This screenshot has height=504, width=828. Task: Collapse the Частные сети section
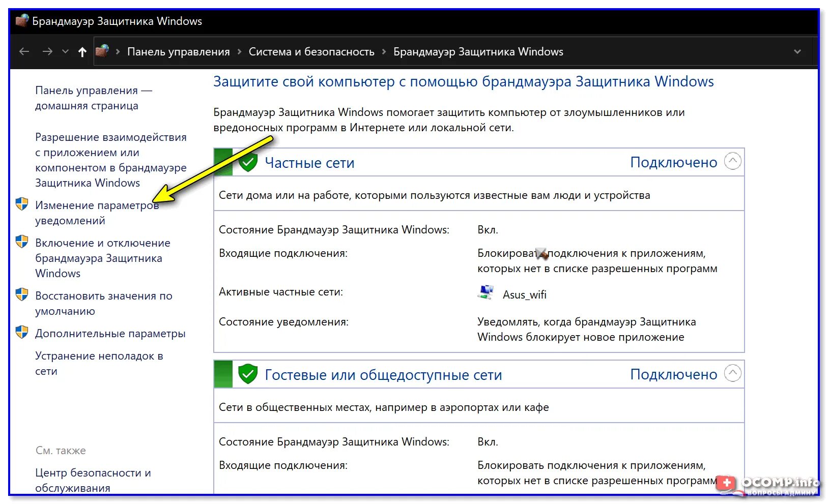coord(732,162)
